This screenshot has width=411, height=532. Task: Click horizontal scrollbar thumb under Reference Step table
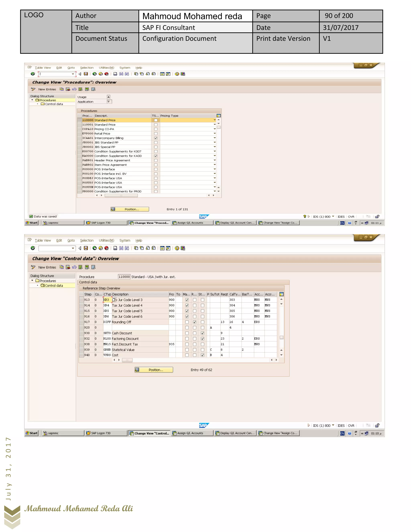127,360
